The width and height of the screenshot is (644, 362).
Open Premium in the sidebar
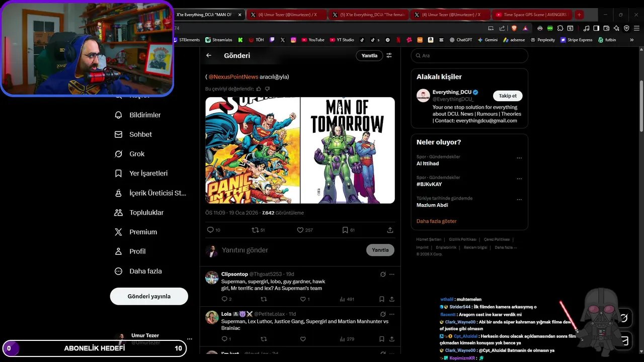(x=136, y=232)
